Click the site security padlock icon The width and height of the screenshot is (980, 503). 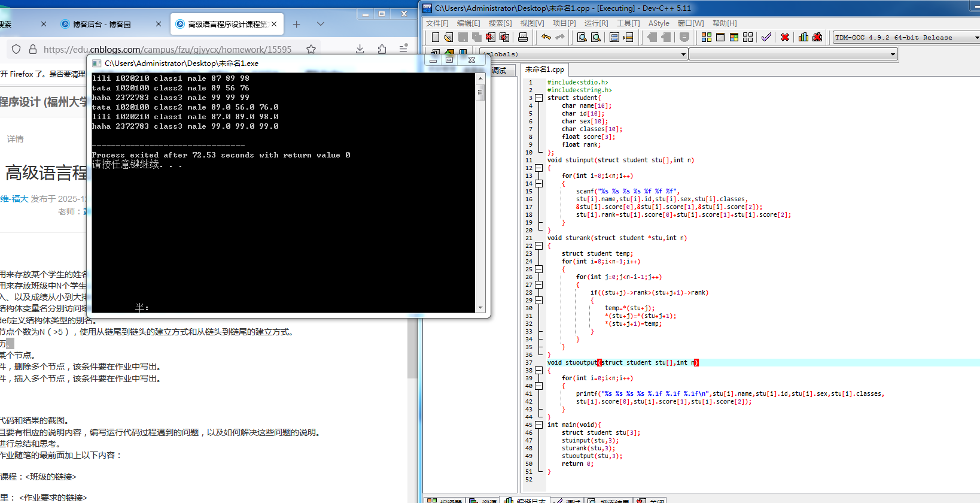point(33,49)
